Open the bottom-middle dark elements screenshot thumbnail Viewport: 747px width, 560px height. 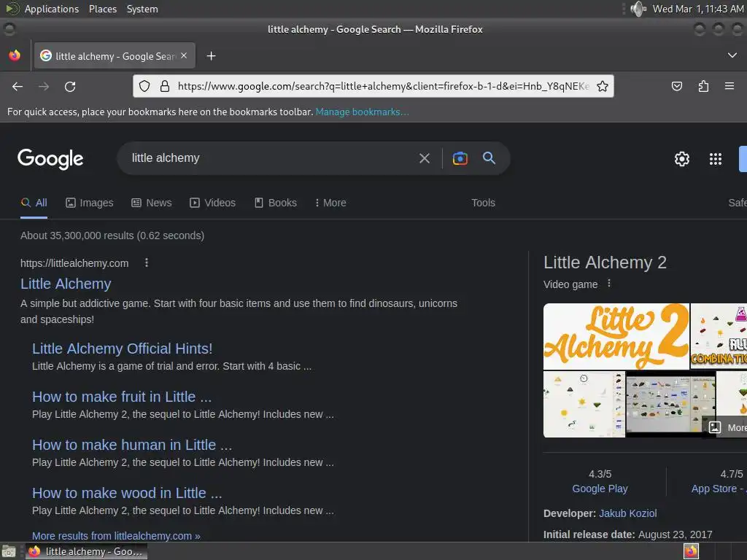pyautogui.click(x=670, y=404)
